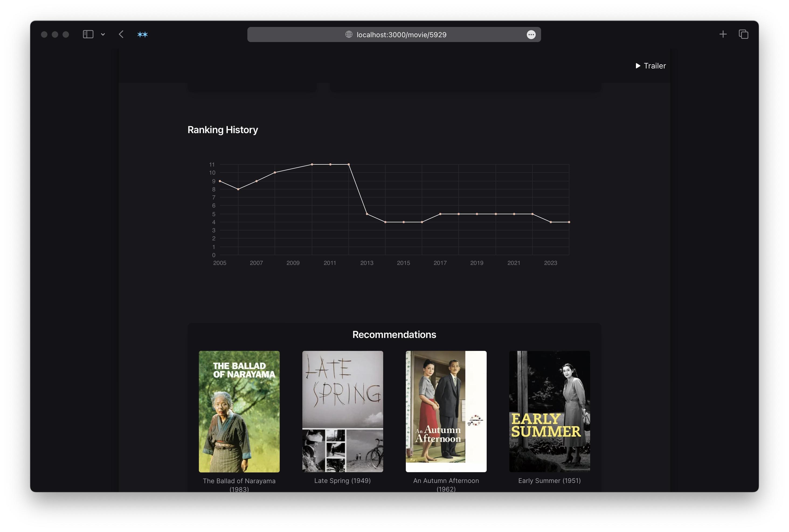Open the sidebar options chevron dropdown
789x532 pixels.
click(x=103, y=34)
